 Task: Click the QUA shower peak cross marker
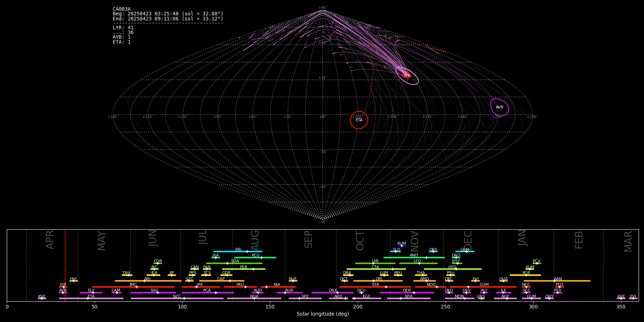pos(503,281)
